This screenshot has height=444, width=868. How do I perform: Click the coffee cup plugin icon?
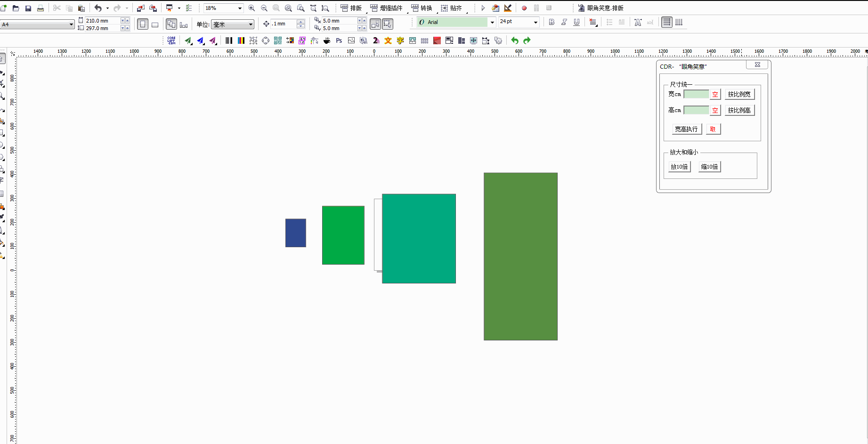(x=327, y=40)
